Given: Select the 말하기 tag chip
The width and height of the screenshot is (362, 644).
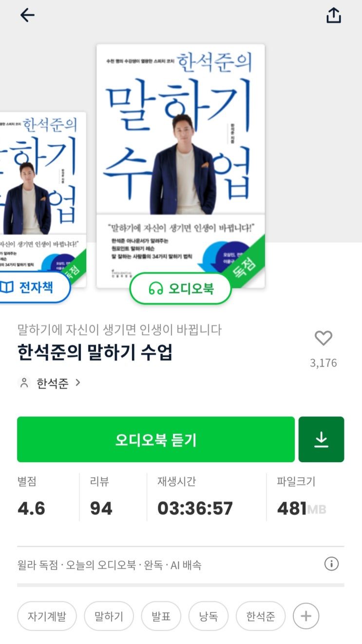Looking at the screenshot, I should point(109,616).
